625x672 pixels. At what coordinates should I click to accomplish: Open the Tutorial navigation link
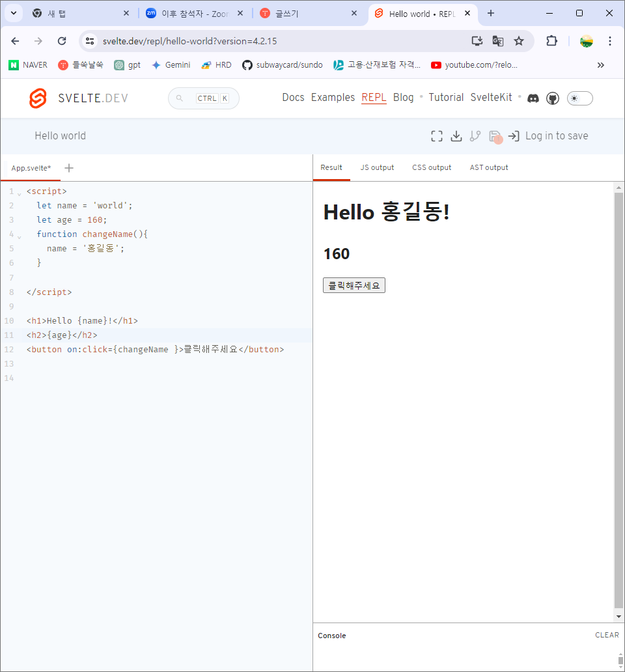click(x=446, y=98)
